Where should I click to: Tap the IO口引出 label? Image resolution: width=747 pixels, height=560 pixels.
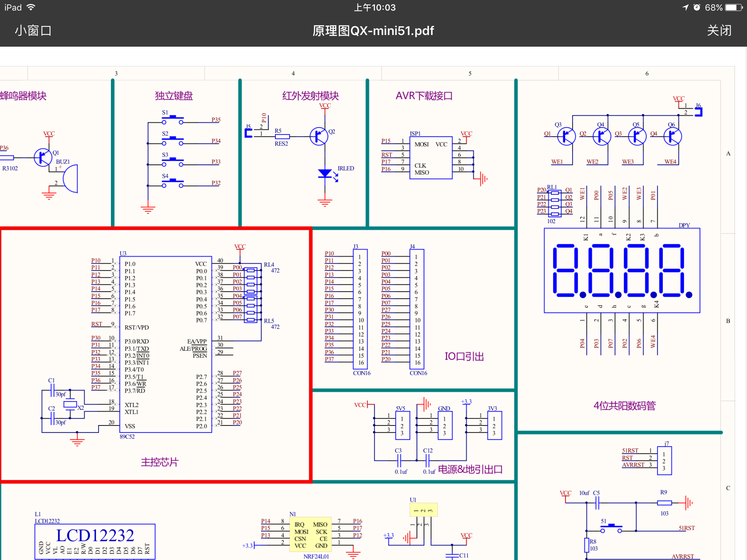(464, 356)
